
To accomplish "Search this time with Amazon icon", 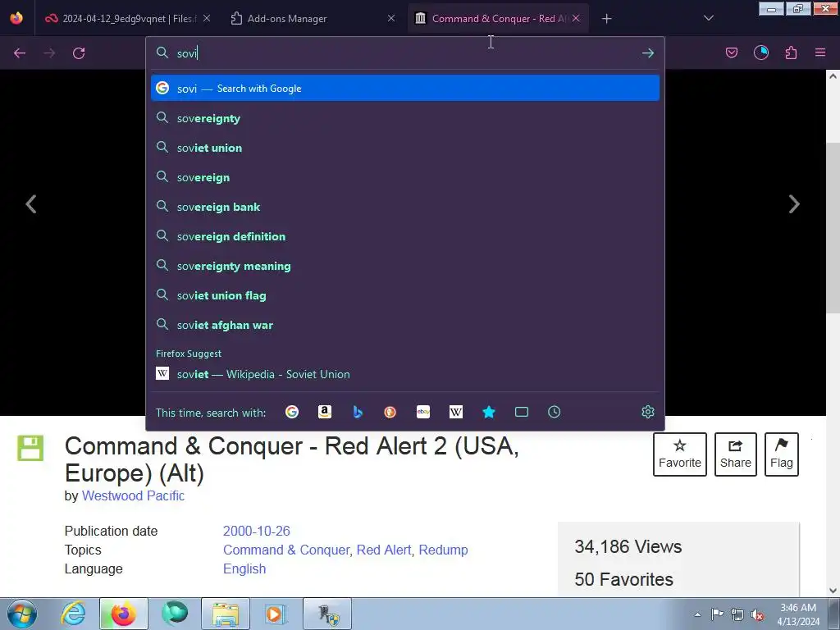I will point(325,412).
